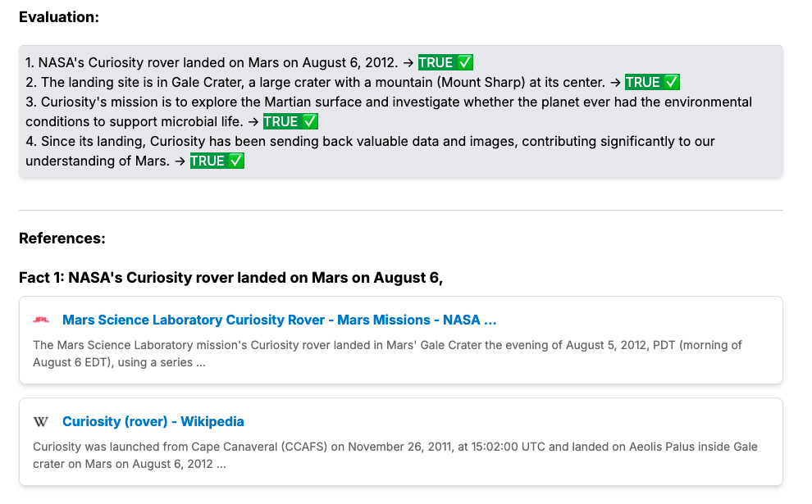Click the horizontal divider above References
This screenshot has height=504, width=812.
(x=401, y=211)
